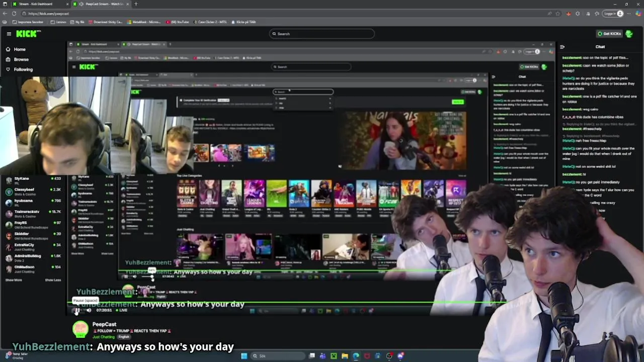This screenshot has height=362, width=644.
Task: Open Following in the sidebar
Action: 19,69
